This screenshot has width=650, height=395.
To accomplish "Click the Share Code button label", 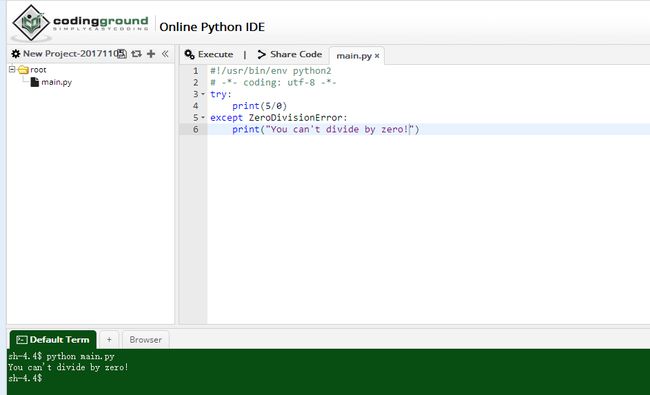I will 296,54.
